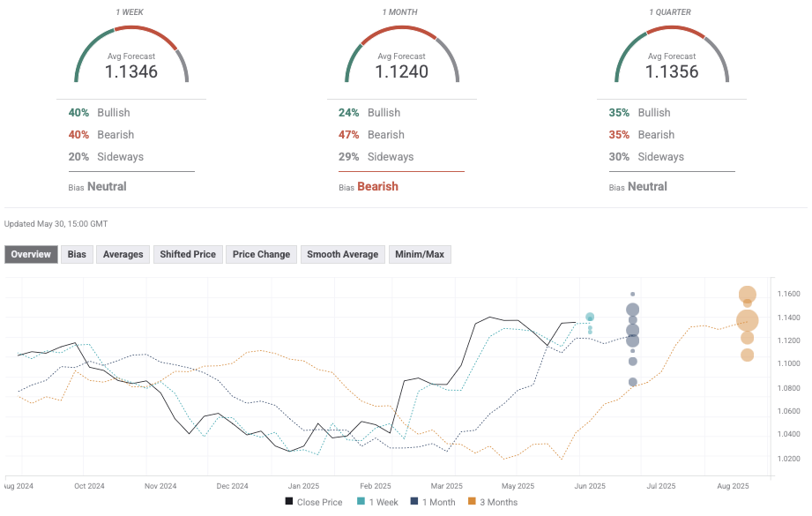Click the 1.1356 quarterly average forecast value
This screenshot has width=812, height=516.
(x=672, y=72)
